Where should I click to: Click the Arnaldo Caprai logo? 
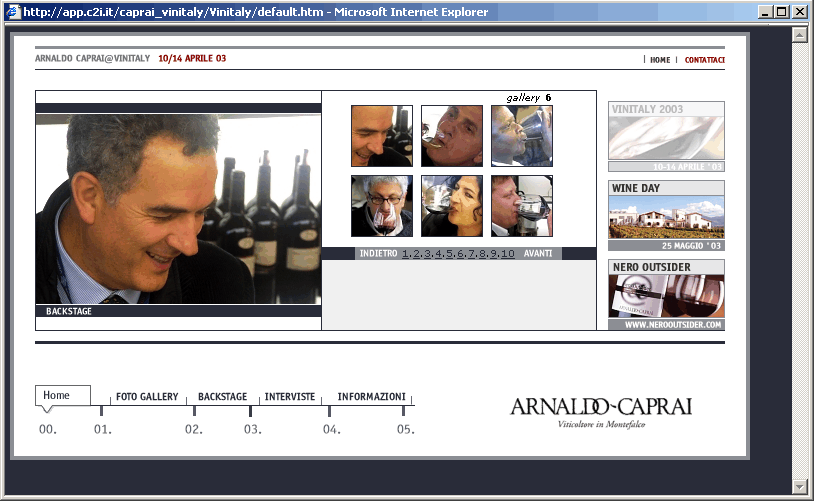click(x=601, y=412)
